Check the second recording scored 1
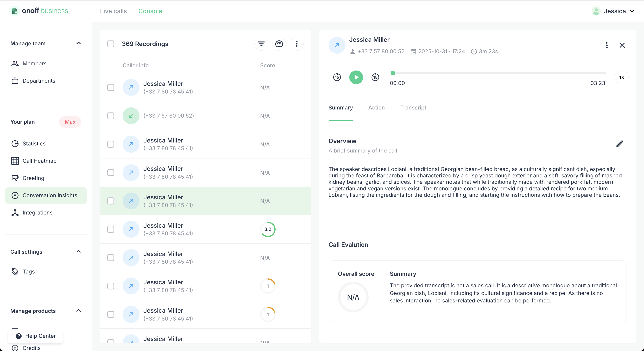 [x=111, y=314]
